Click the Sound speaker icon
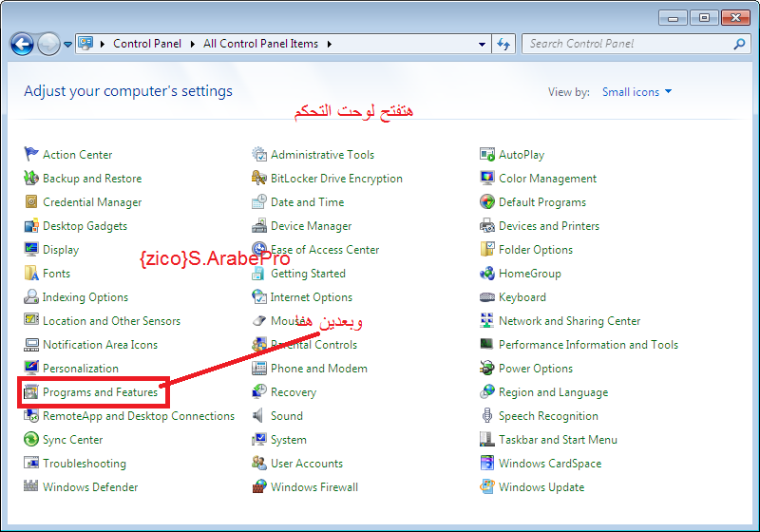 tap(259, 415)
